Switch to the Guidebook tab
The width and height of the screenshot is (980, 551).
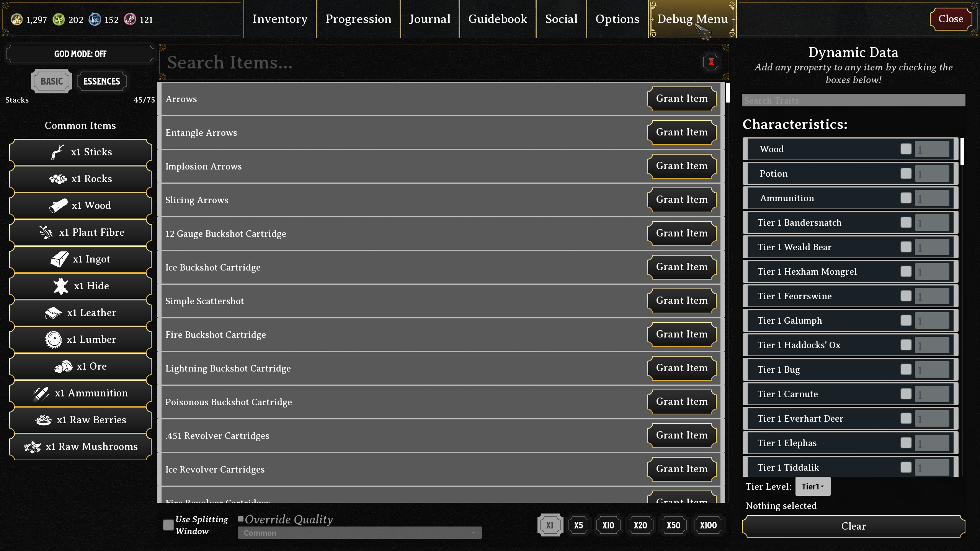pos(497,19)
